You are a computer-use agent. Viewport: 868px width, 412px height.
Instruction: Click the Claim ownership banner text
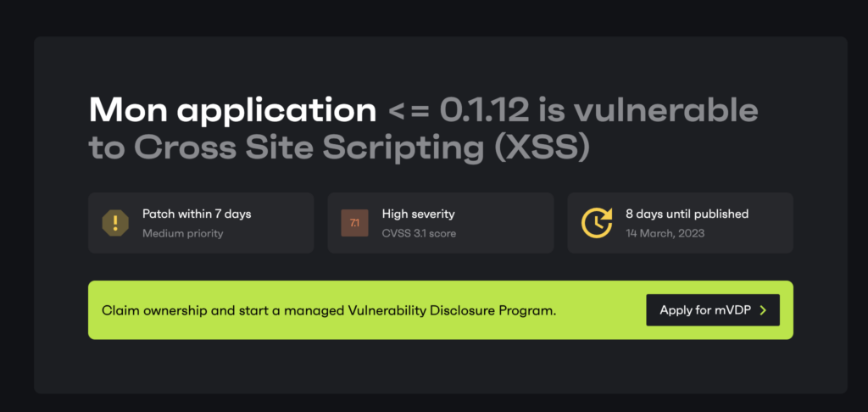coord(329,310)
